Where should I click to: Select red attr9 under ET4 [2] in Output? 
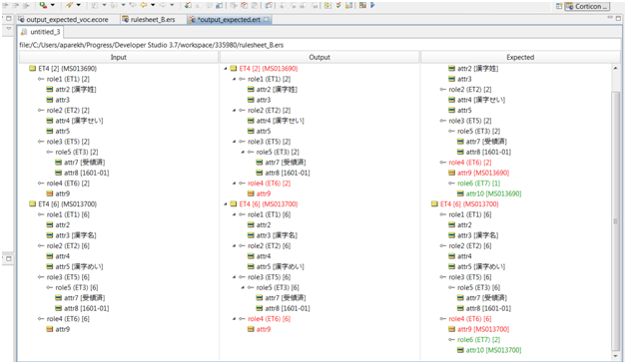[264, 193]
